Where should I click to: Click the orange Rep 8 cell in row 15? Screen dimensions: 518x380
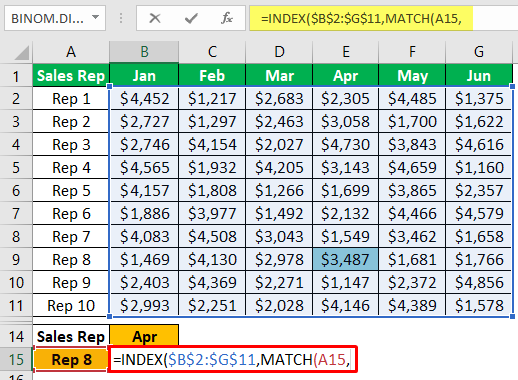click(x=71, y=359)
